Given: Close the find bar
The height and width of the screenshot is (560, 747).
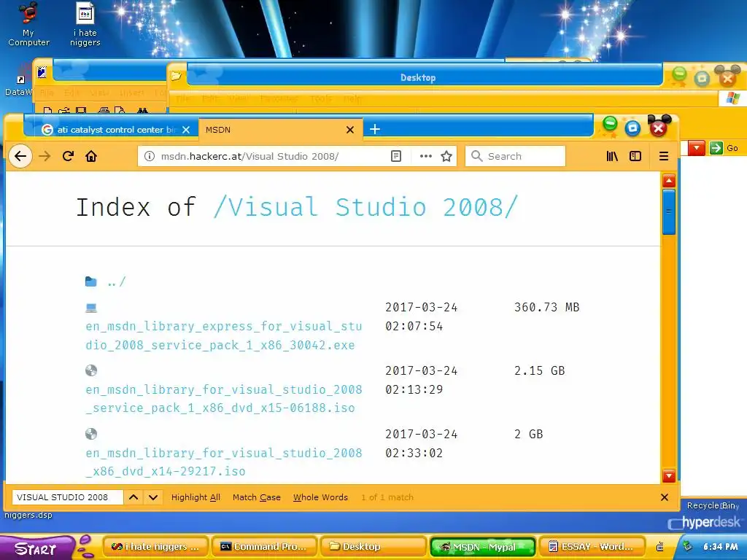Looking at the screenshot, I should [x=665, y=497].
